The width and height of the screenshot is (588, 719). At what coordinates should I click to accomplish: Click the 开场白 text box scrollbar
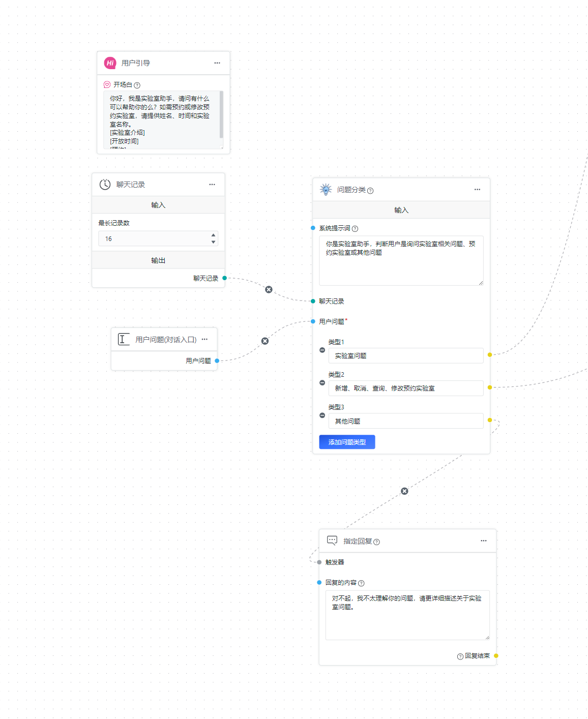(x=221, y=114)
